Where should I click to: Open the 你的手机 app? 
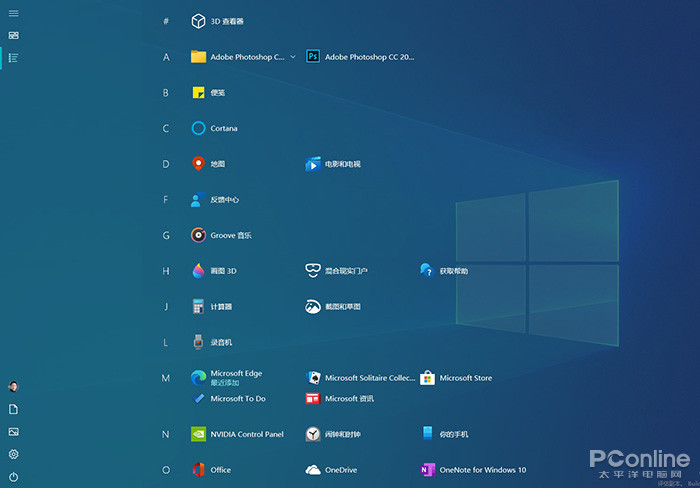[444, 434]
